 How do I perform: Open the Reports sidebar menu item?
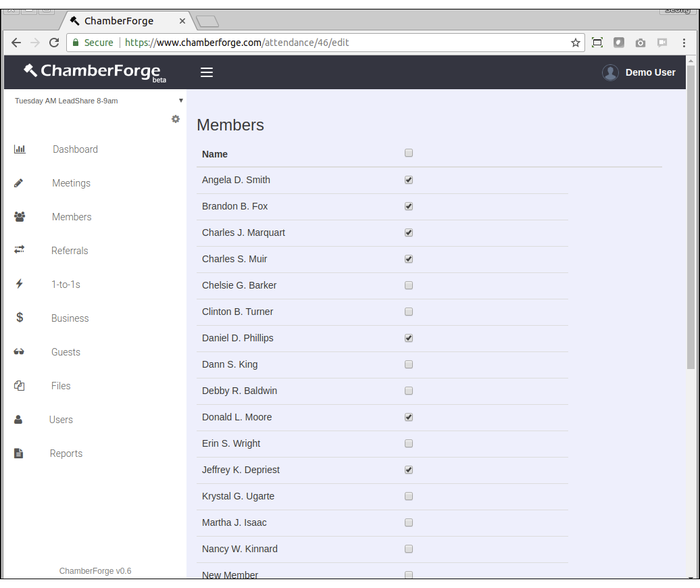click(x=66, y=454)
